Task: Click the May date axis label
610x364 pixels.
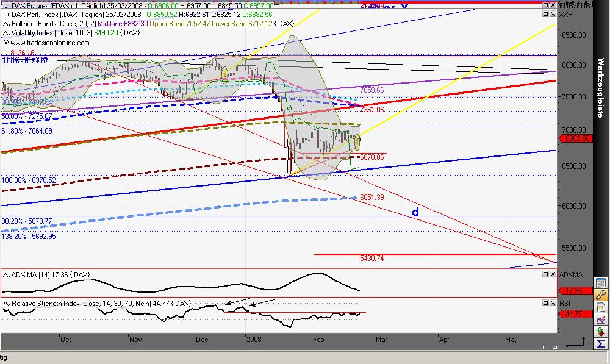Action: (x=511, y=340)
